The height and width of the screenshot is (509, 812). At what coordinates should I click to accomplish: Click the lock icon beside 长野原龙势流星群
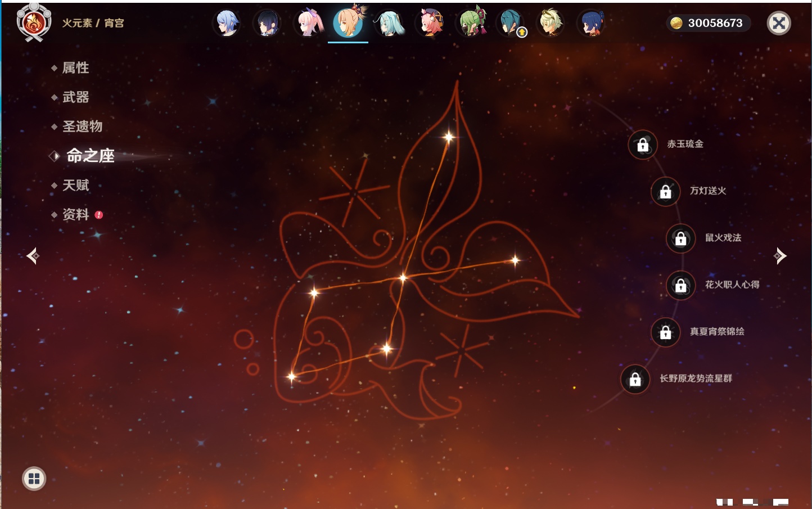635,379
